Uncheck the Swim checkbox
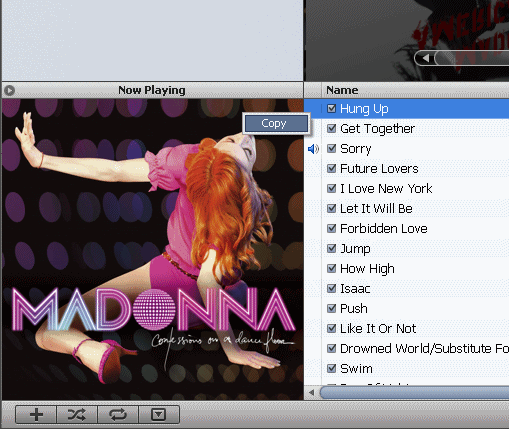Screen dimensions: 509x429 [x=331, y=368]
